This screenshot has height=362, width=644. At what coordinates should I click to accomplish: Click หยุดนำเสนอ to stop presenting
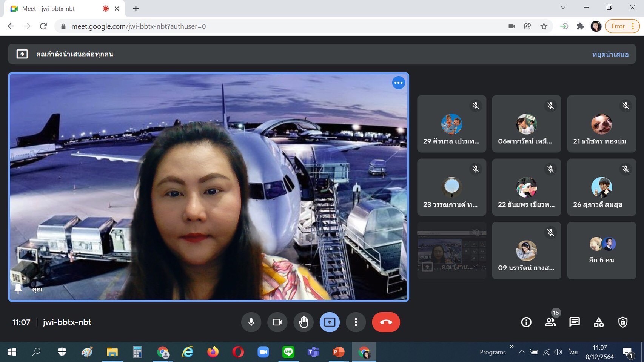[610, 54]
